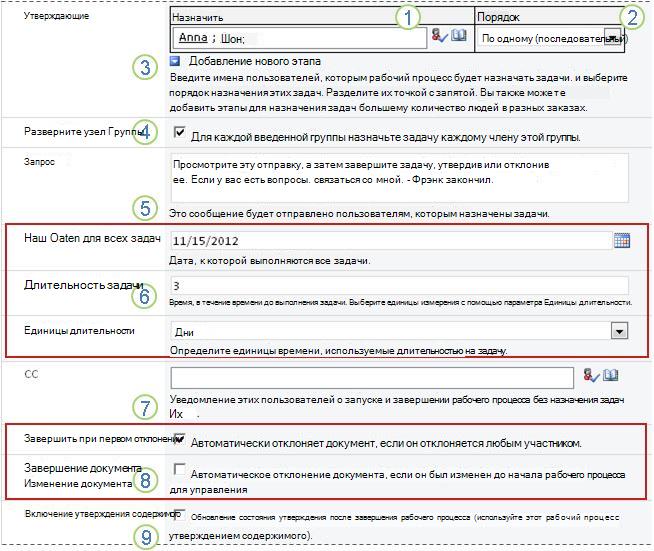Click Добавление нового этапа link
654x551 pixels.
point(255,61)
